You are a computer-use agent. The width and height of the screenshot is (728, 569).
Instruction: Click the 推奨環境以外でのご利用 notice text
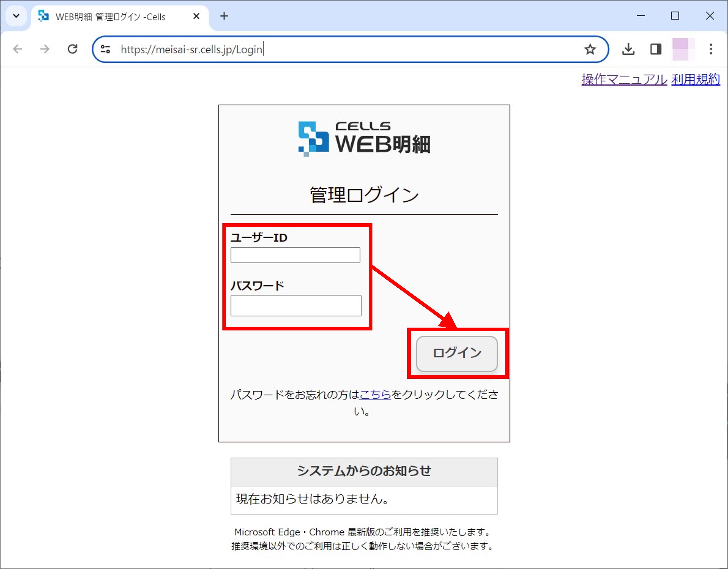pos(362,546)
